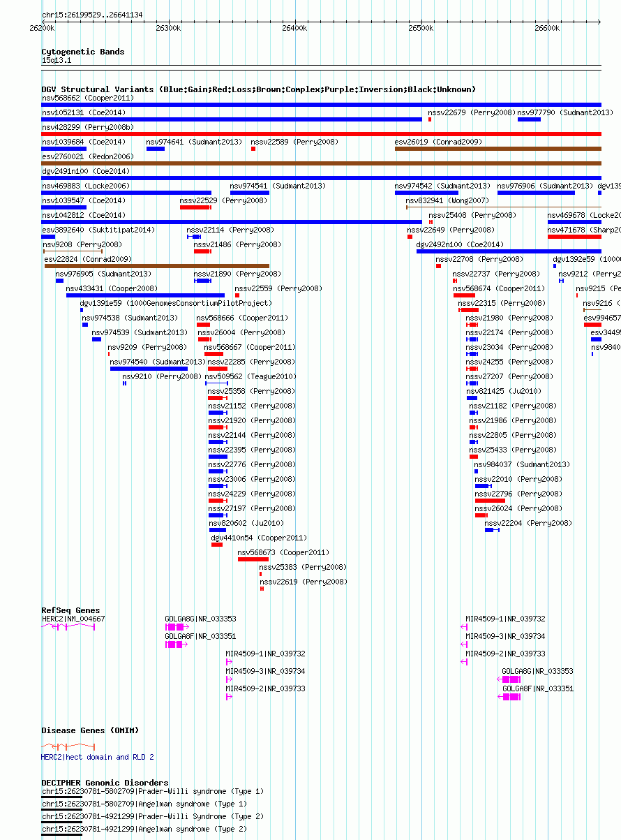Open nsv509562 (Teague2010) variant label
Screen dimensions: 621x840
(x=250, y=376)
